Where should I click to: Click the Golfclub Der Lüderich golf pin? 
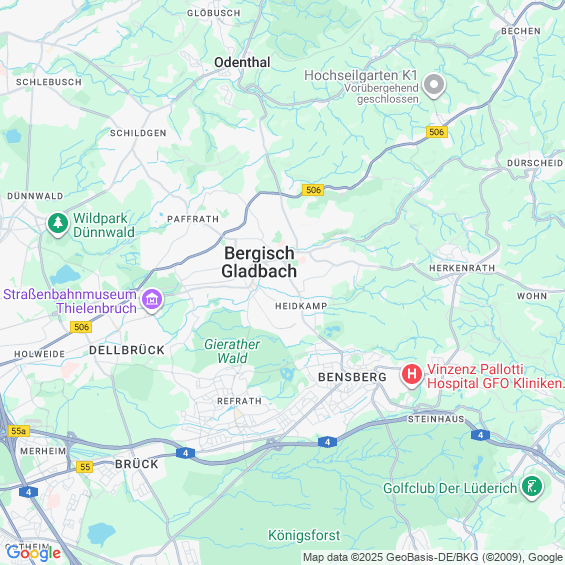point(532,487)
